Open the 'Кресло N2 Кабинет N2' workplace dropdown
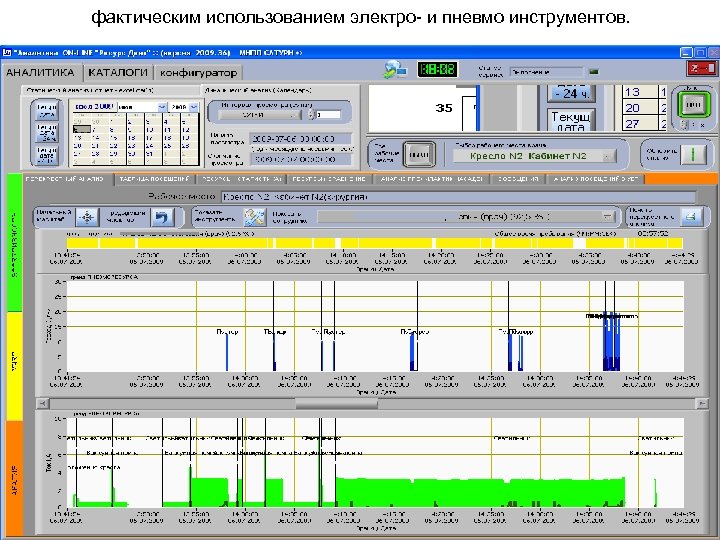This screenshot has height=540, width=720. pyautogui.click(x=534, y=156)
